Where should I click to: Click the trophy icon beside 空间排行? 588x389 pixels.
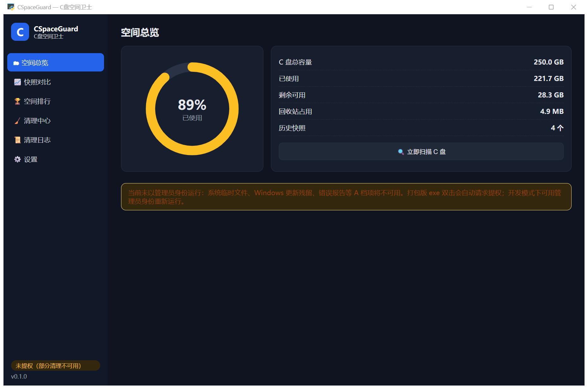click(17, 102)
